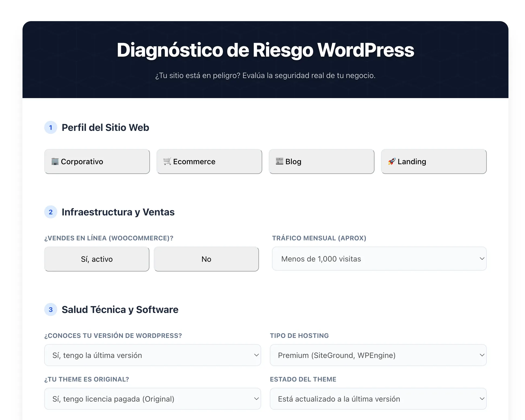Screen dimensions: 525x420
Task: Expand the WordPress version dropdown
Action: point(152,355)
